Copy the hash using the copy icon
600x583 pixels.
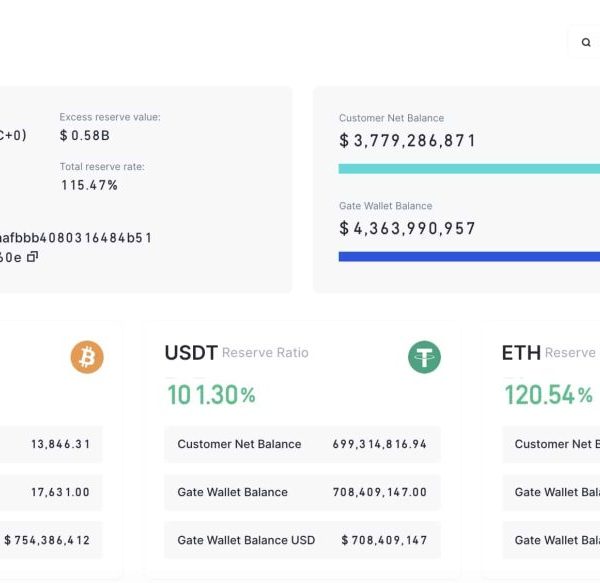click(32, 258)
